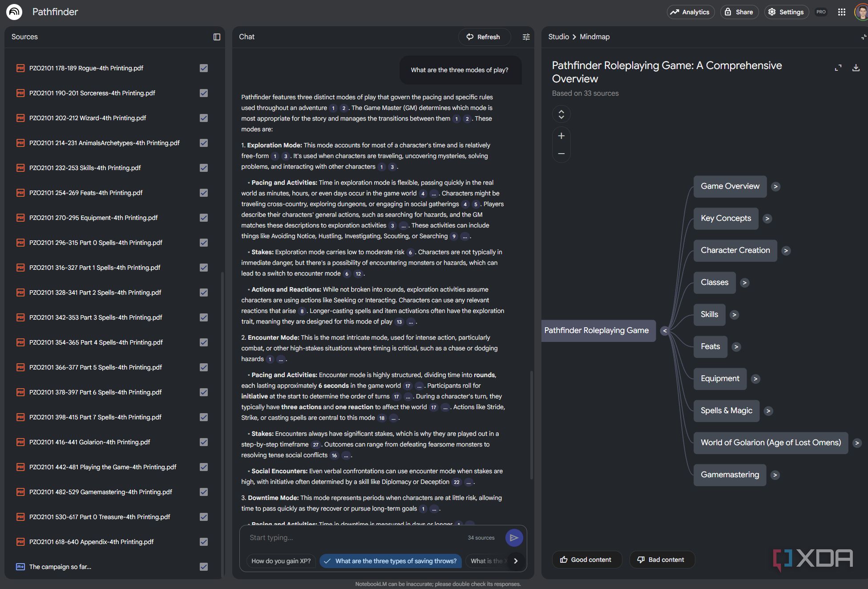Open the Analytics page
Viewport: 868px width, 589px height.
pos(690,12)
